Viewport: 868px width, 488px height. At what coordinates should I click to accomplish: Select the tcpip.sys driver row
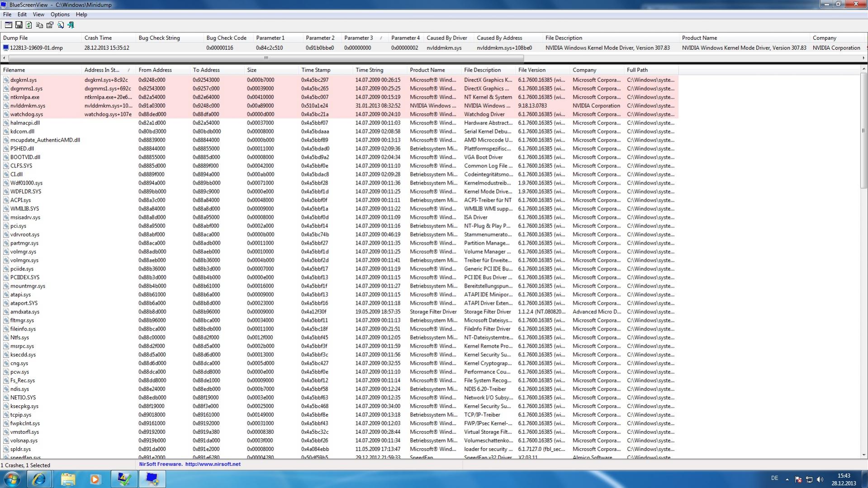click(x=340, y=415)
